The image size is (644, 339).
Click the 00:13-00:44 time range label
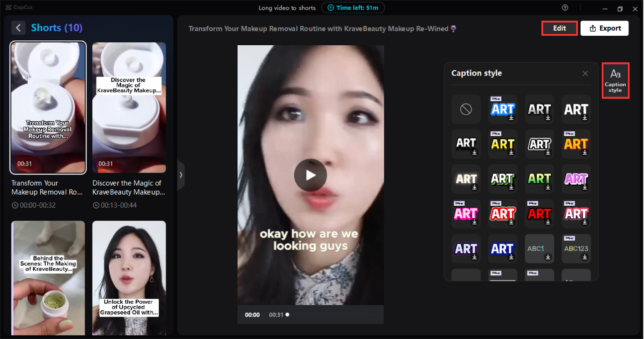click(115, 205)
